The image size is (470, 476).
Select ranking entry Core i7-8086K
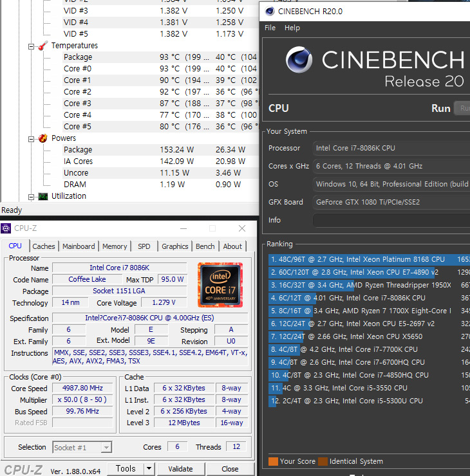pyautogui.click(x=369, y=298)
